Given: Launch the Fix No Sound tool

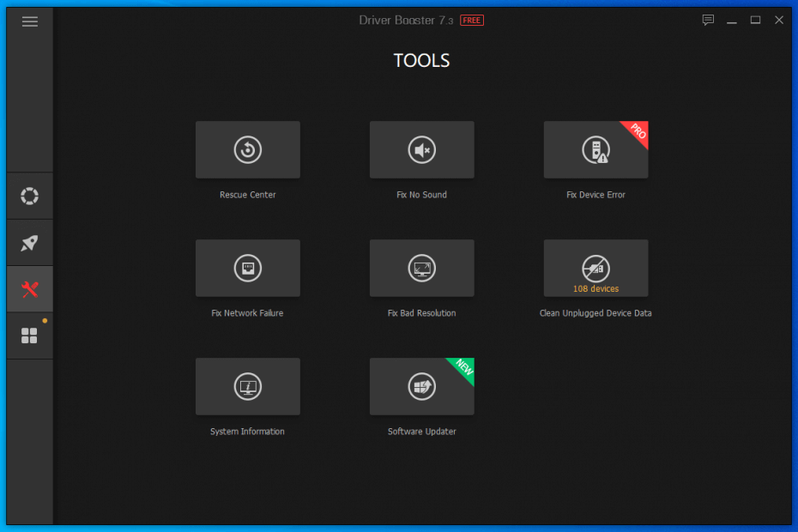Looking at the screenshot, I should 421,149.
